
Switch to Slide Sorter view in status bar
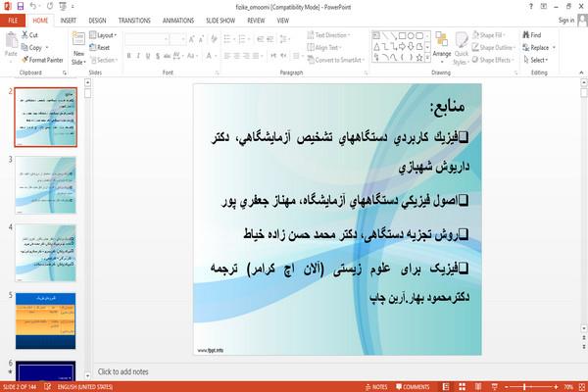click(x=462, y=387)
